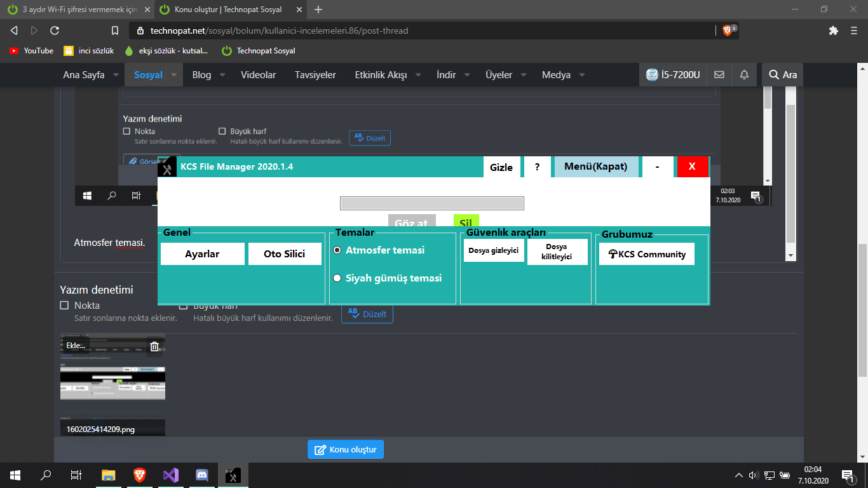Click the KCS File Manager path input field
The width and height of the screenshot is (868, 488).
(432, 203)
